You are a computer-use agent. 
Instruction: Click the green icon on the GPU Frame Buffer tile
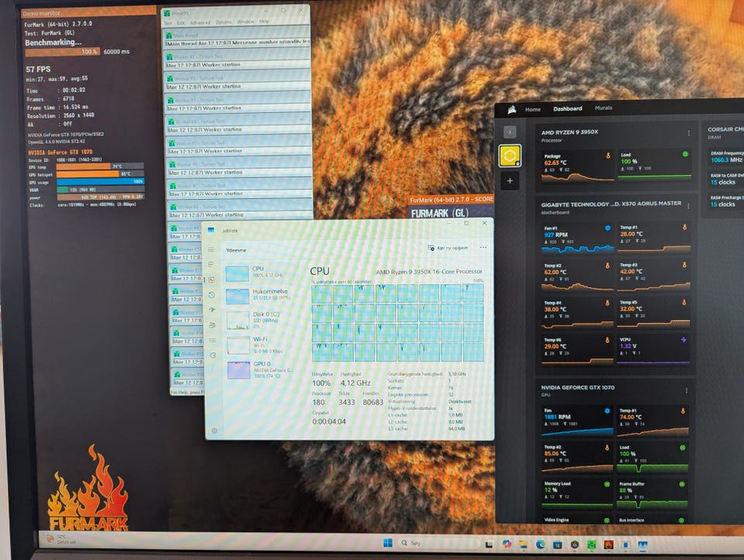pyautogui.click(x=682, y=484)
